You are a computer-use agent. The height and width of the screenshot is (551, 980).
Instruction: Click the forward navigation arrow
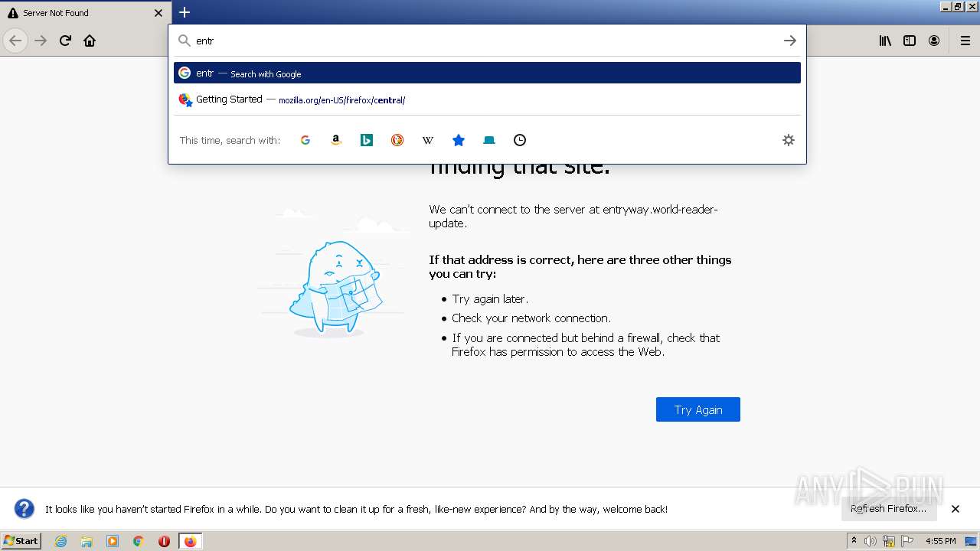pyautogui.click(x=41, y=41)
